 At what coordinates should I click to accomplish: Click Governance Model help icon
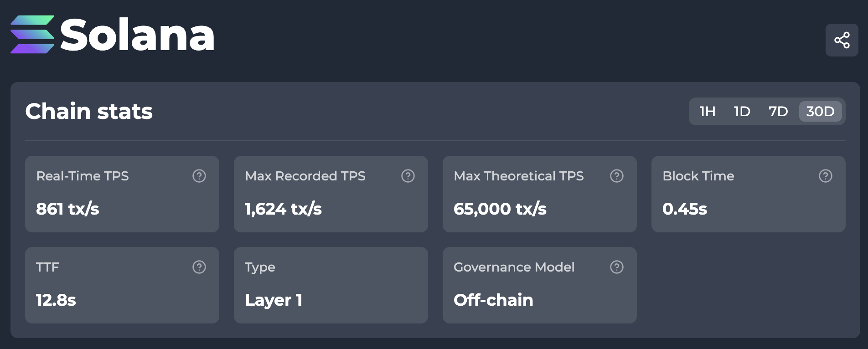[x=617, y=267]
